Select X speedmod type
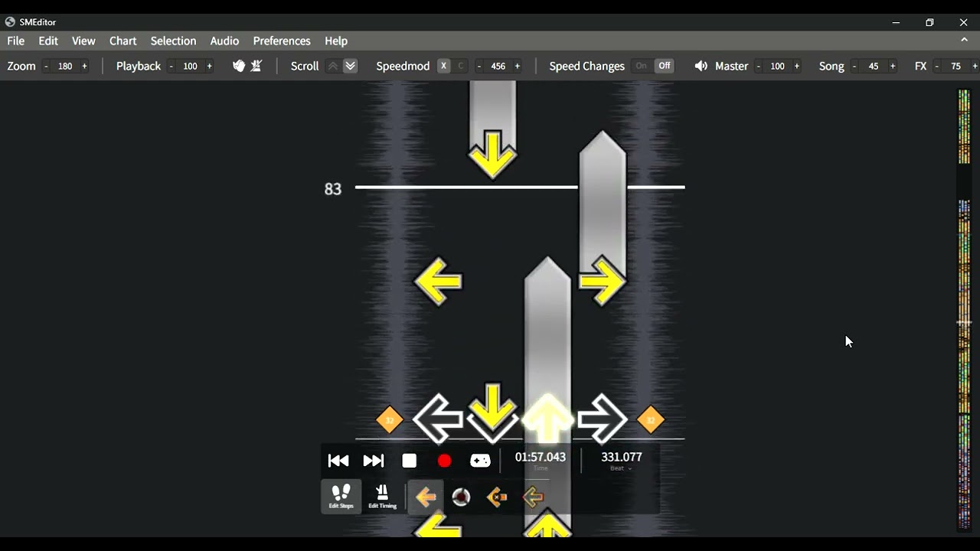Screen dimensions: 980x551 [443, 66]
